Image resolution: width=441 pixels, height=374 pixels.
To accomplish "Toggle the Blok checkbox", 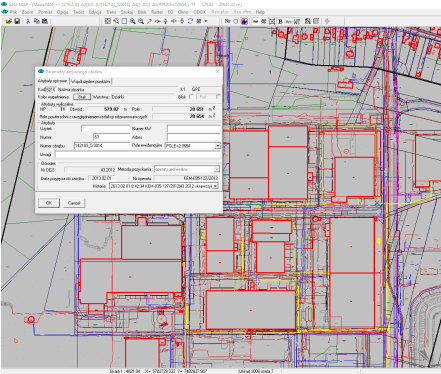I will (191, 97).
